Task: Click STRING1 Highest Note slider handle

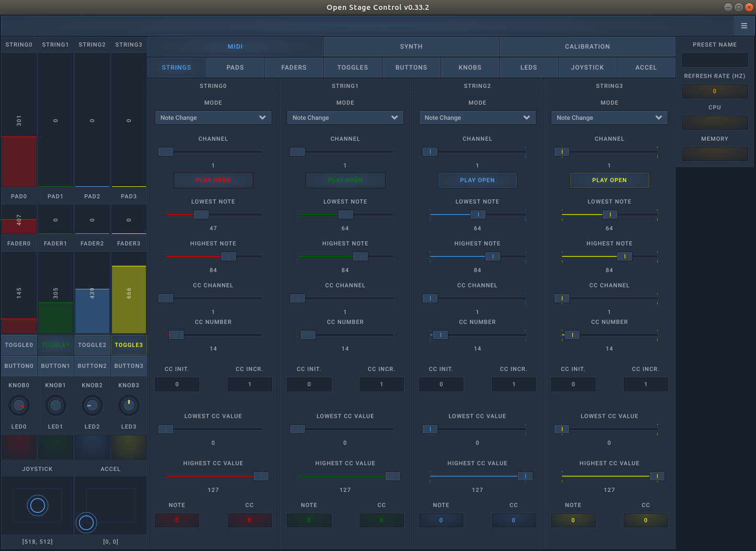Action: click(360, 256)
